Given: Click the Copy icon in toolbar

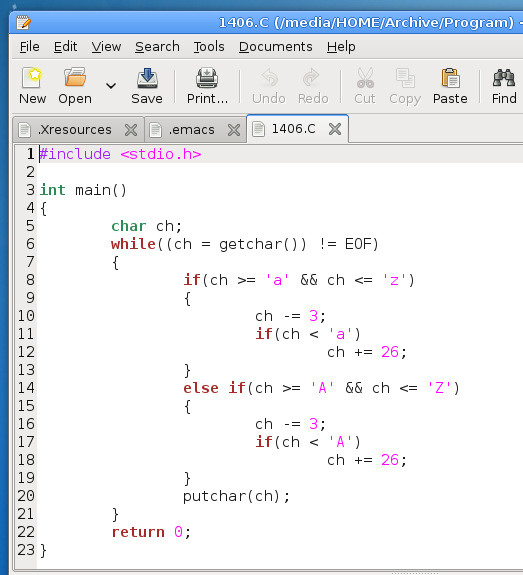Looking at the screenshot, I should pos(405,77).
